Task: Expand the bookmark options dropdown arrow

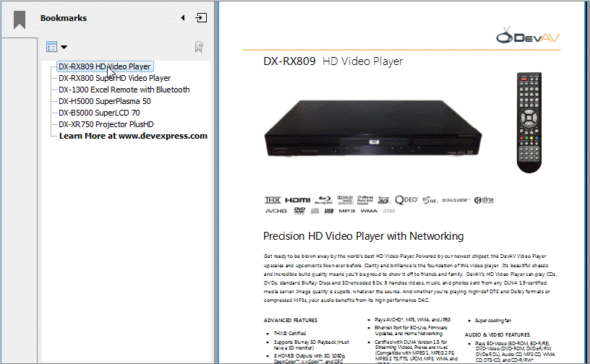Action: [x=64, y=48]
